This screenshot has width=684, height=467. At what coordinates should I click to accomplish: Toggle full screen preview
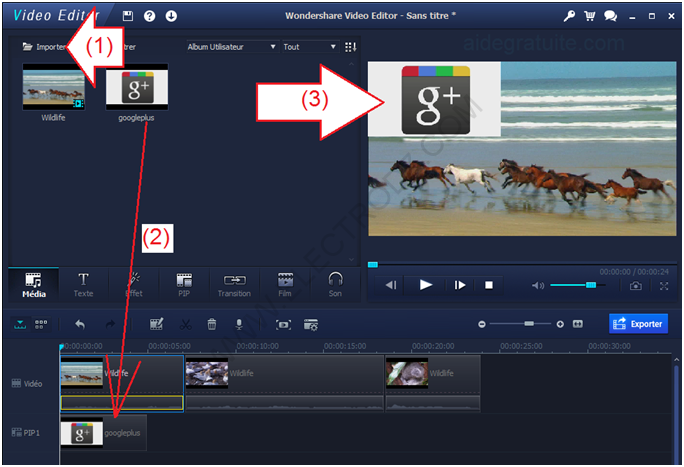(x=664, y=286)
